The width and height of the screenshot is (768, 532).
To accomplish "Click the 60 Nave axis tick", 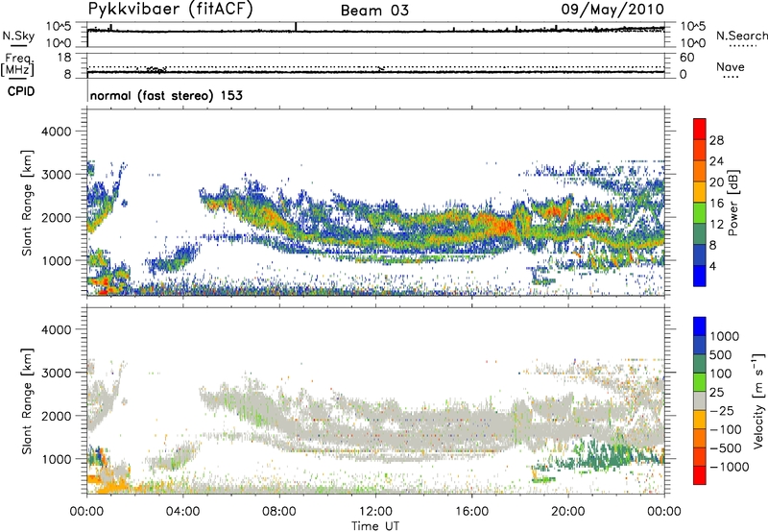I will pyautogui.click(x=686, y=58).
